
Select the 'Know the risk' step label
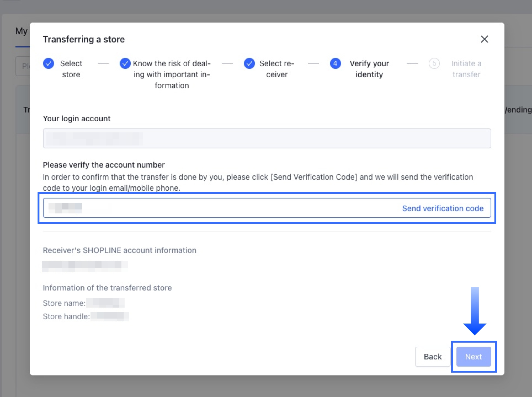pyautogui.click(x=172, y=74)
